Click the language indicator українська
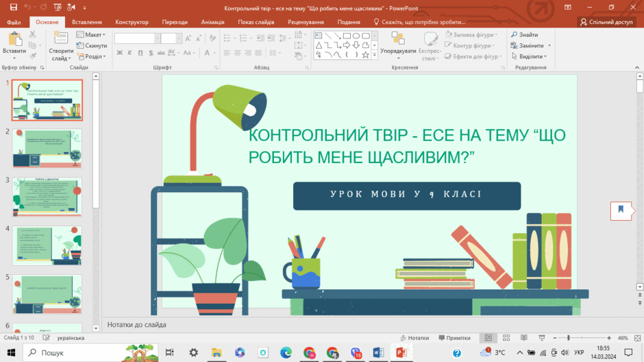The image size is (644, 362). [71, 338]
